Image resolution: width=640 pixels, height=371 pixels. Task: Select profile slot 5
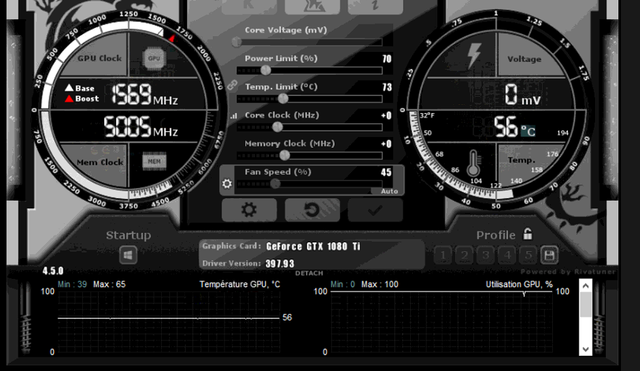(528, 255)
